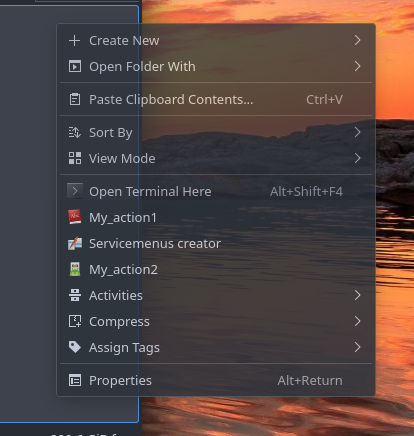This screenshot has height=436, width=414.
Task: Click the View Mode grid icon
Action: [x=75, y=158]
